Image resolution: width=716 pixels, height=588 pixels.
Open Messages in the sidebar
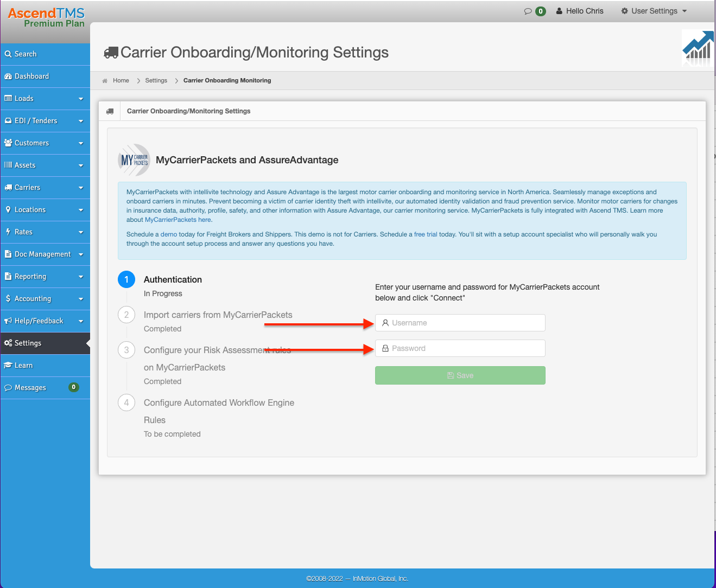pos(30,388)
